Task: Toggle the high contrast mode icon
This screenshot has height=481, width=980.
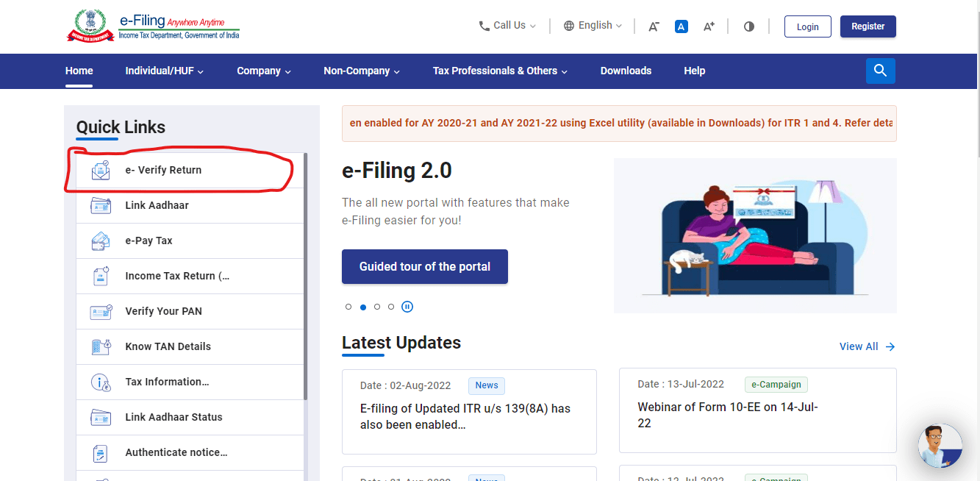Action: coord(749,26)
